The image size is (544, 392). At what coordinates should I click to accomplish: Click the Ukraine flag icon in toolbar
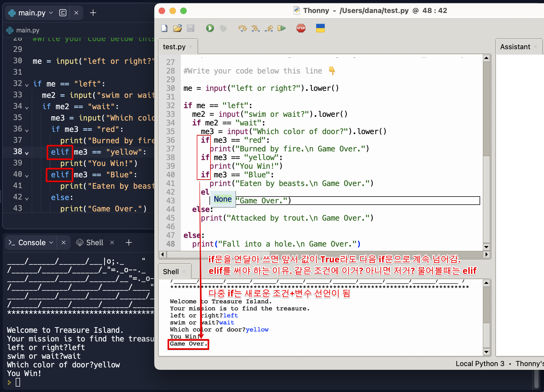click(x=320, y=28)
